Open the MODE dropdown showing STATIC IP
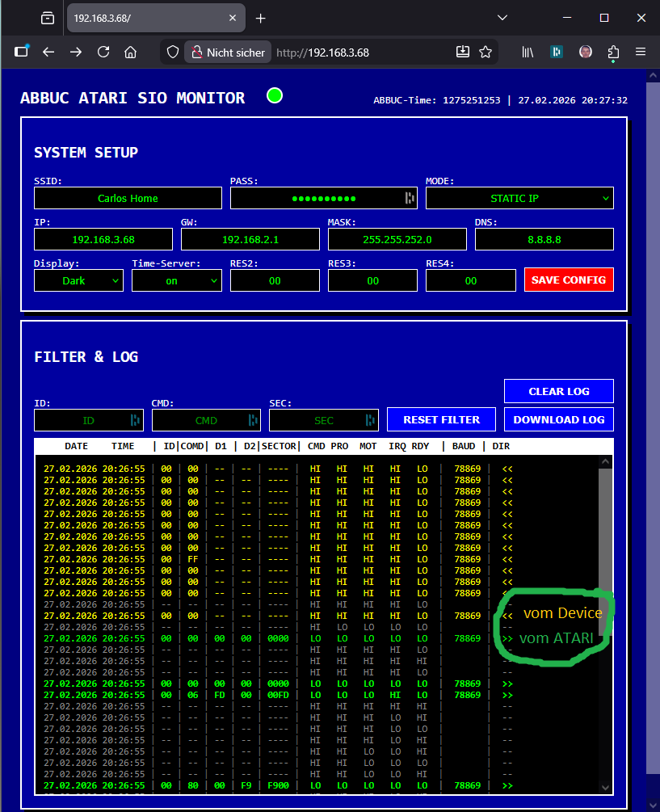Viewport: 660px width, 812px height. [519, 198]
